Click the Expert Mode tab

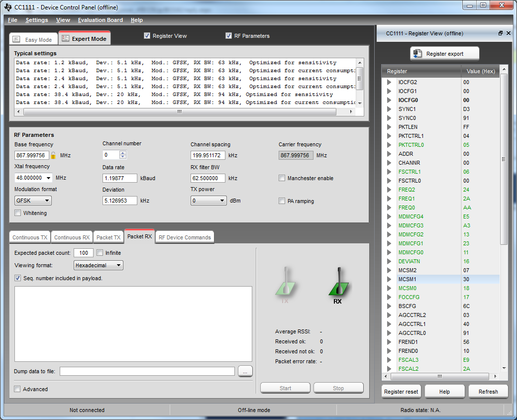point(85,38)
